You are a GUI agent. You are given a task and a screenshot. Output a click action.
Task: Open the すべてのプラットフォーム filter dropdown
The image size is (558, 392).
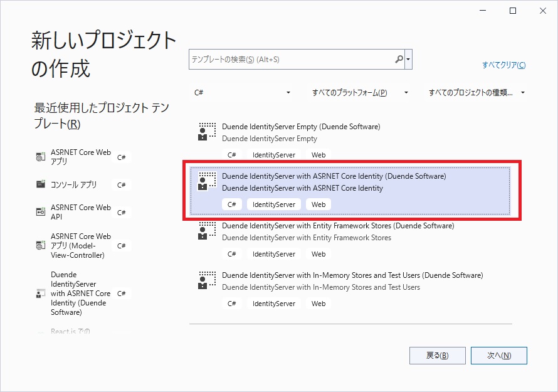pyautogui.click(x=359, y=93)
